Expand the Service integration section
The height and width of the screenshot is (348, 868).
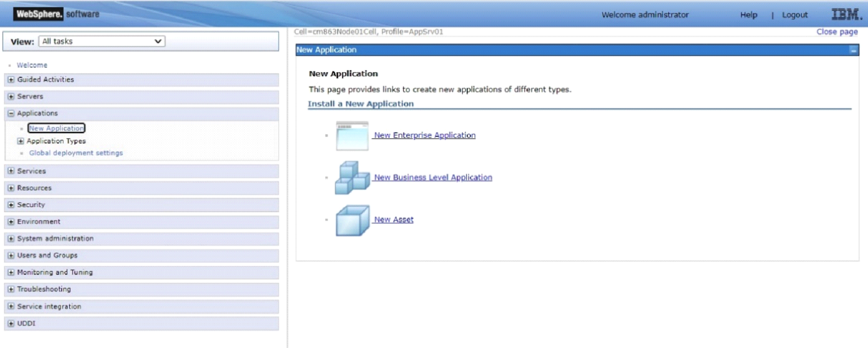tap(11, 307)
